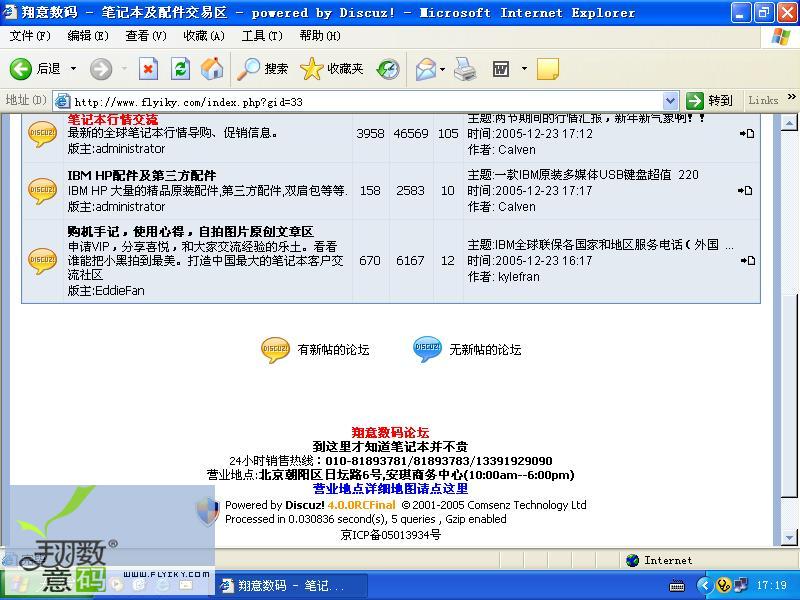The height and width of the screenshot is (600, 800).
Task: Open Forward button history dropdown arrow
Action: pyautogui.click(x=123, y=69)
